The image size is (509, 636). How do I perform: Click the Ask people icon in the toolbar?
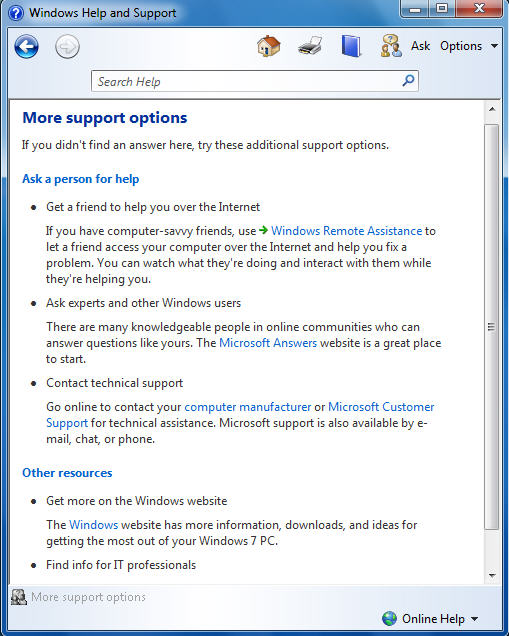391,46
